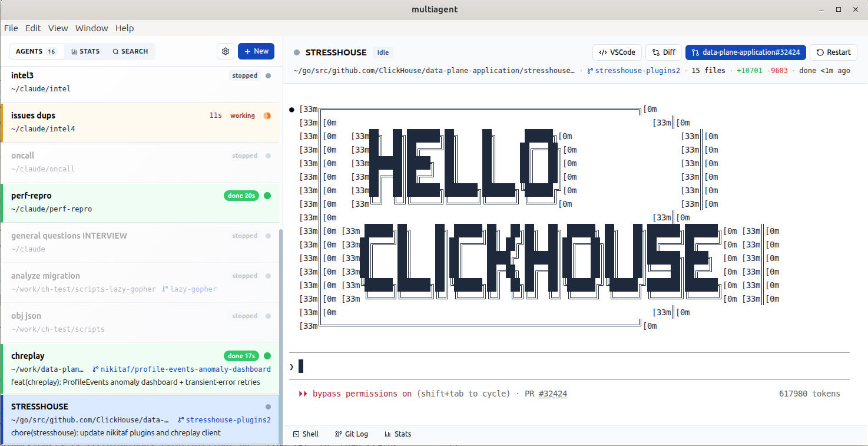
Task: Select the obj json agent
Action: (x=140, y=323)
